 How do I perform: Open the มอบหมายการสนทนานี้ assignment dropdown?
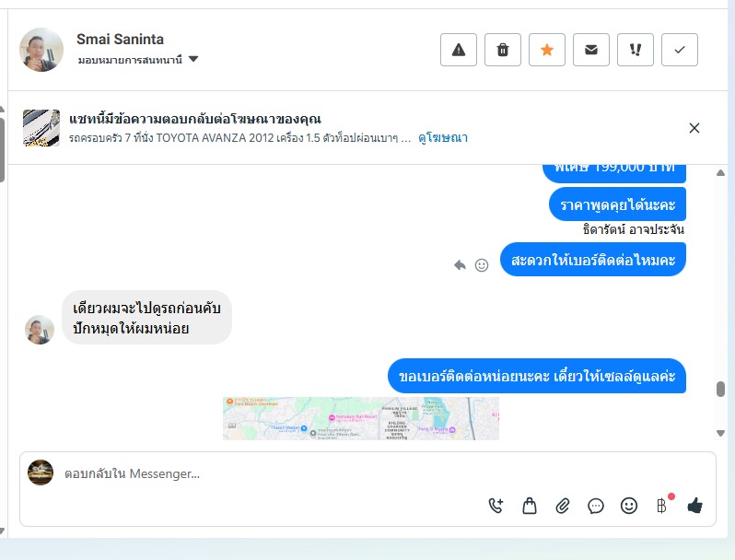point(138,60)
